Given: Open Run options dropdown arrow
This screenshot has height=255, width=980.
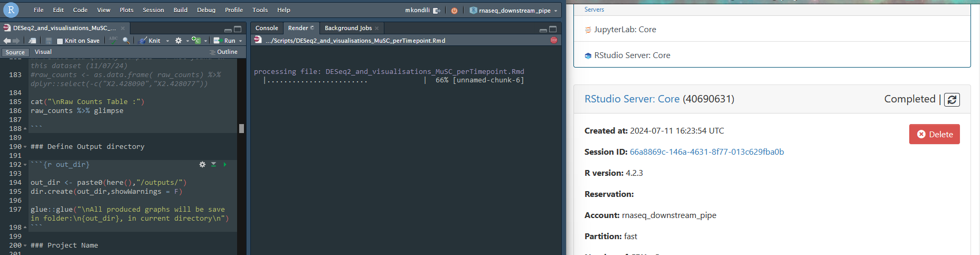Looking at the screenshot, I should pyautogui.click(x=241, y=41).
